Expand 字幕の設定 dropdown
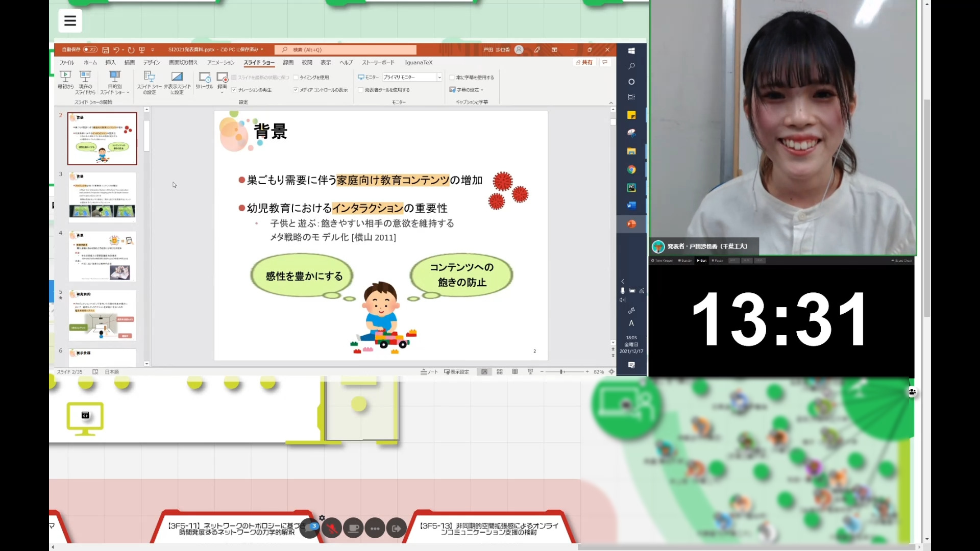Viewport: 980px width, 551px height. [467, 90]
